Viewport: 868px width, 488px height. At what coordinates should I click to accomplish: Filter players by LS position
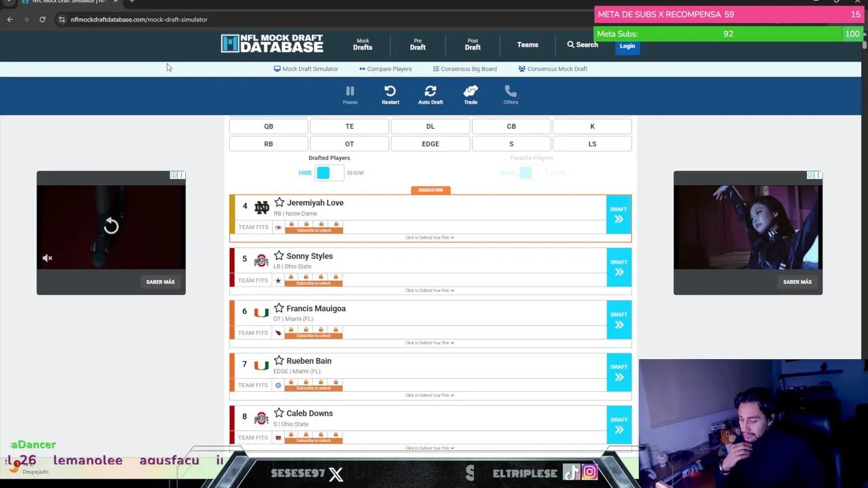coord(592,144)
